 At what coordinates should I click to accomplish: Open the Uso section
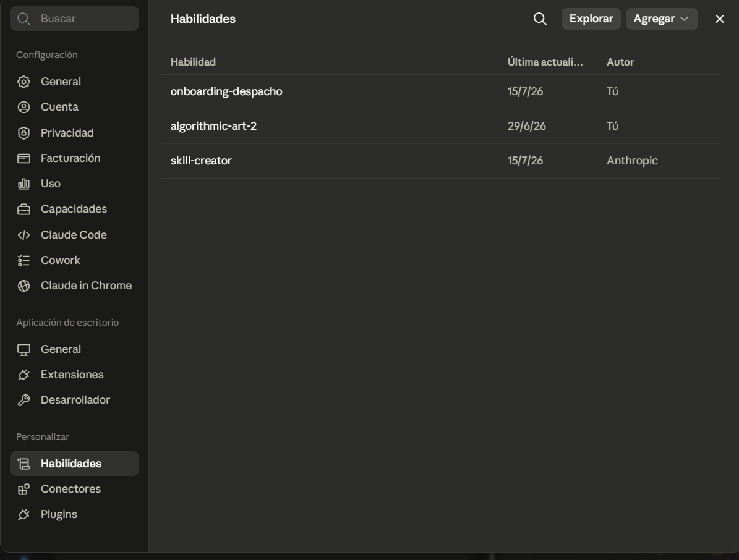coord(74,184)
